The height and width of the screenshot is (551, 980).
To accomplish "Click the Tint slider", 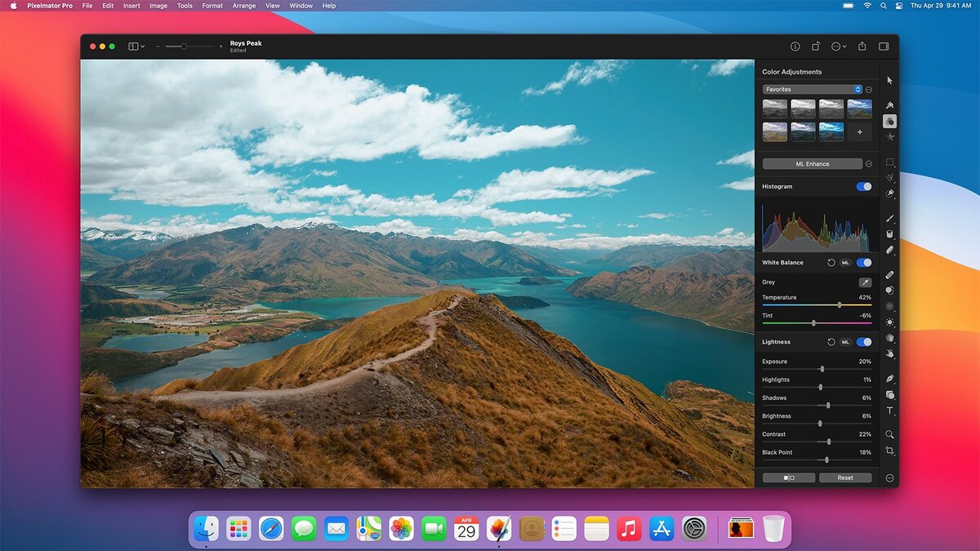I will pyautogui.click(x=817, y=323).
